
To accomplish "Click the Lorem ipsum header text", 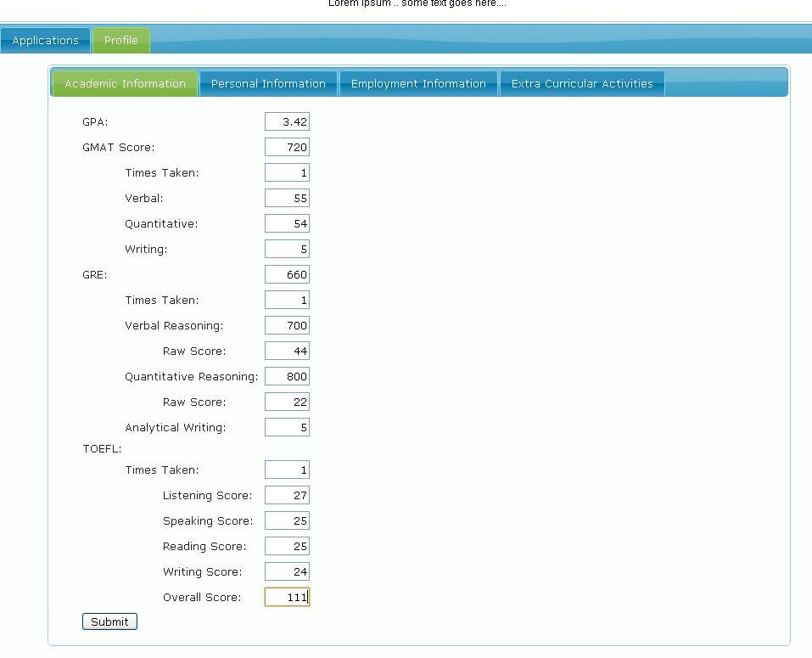I will pyautogui.click(x=417, y=3).
